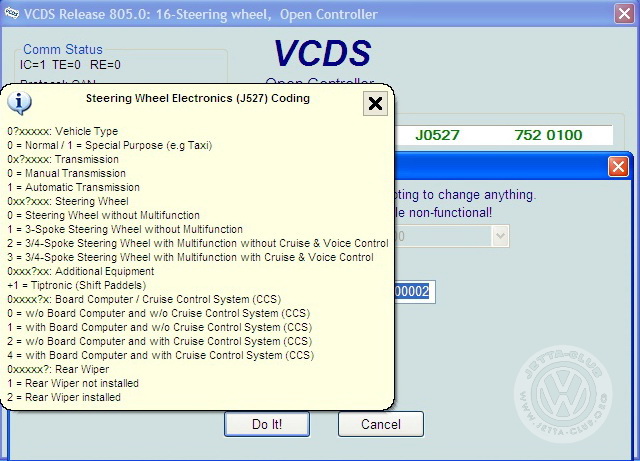Screen dimensions: 640x461
Task: Click the Comm Status group label
Action: [x=62, y=49]
